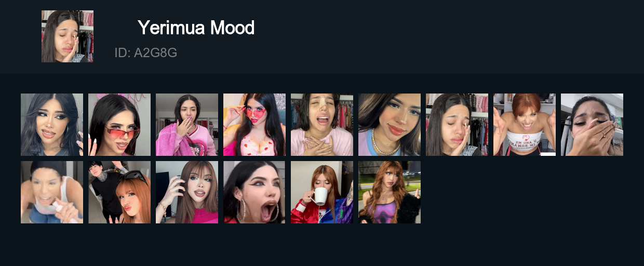Pick the sticker with pink rectangular sunglasses

coord(119,125)
